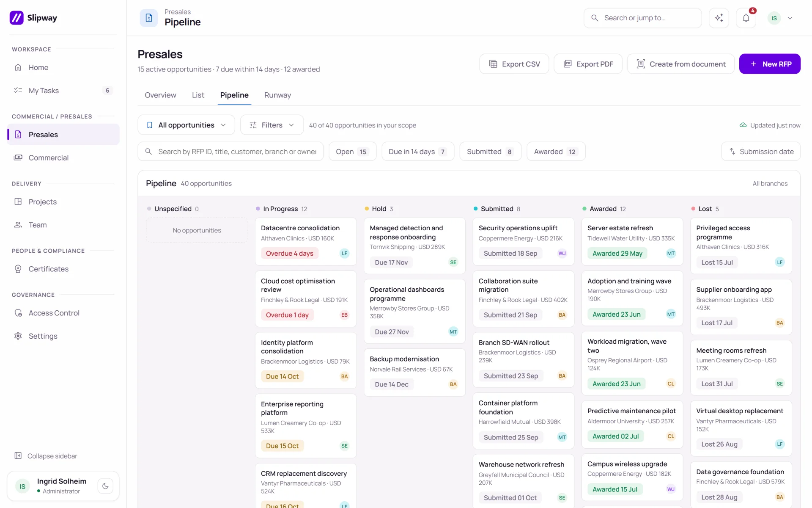
Task: Click the Access Control icon in sidebar
Action: click(18, 313)
